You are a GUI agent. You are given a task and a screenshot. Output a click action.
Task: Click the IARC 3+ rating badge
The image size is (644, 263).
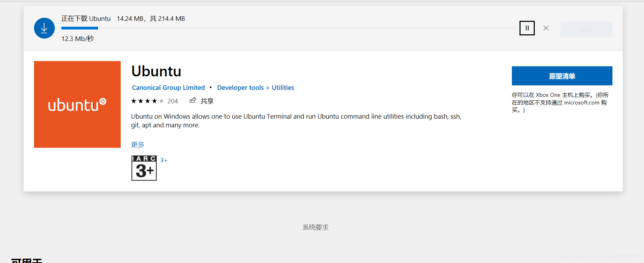[144, 168]
